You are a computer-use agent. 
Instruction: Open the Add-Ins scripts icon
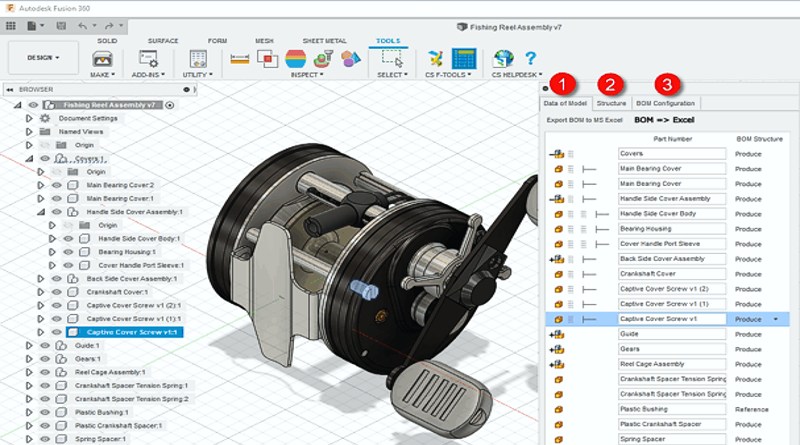(x=148, y=59)
